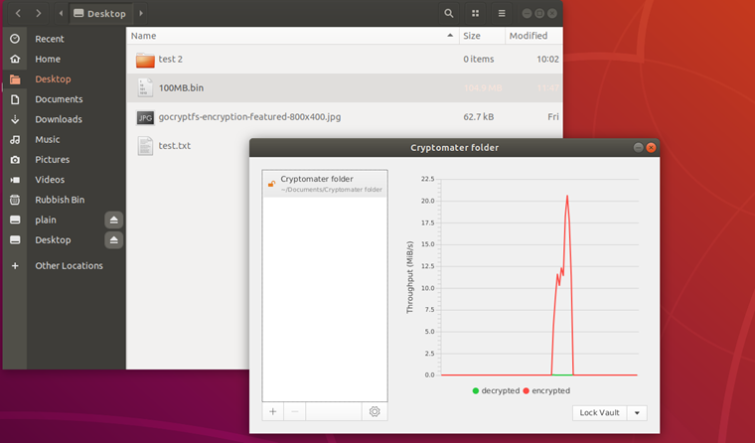This screenshot has height=443, width=755.
Task: Open Documents in the sidebar
Action: 64,99
